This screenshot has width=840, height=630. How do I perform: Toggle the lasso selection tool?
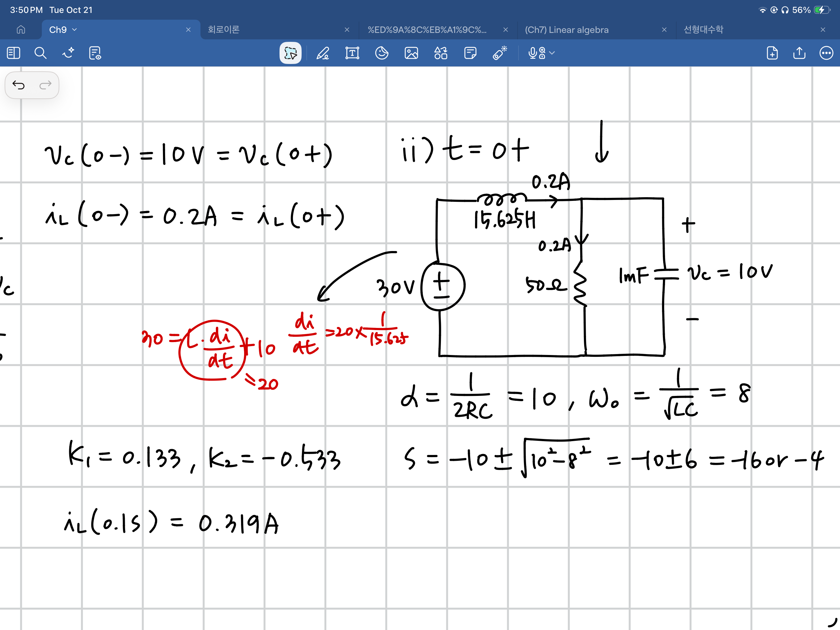coord(291,53)
